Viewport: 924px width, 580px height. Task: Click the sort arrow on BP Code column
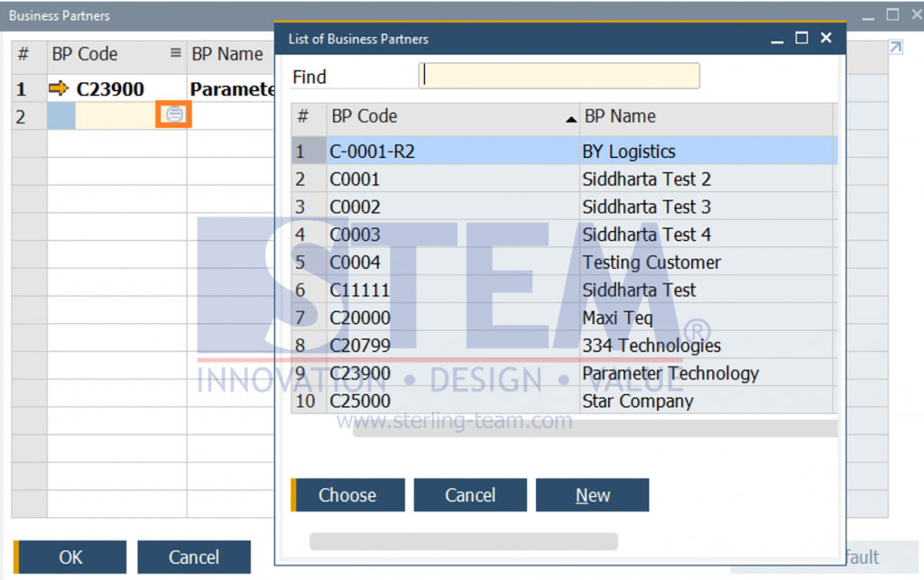[570, 117]
